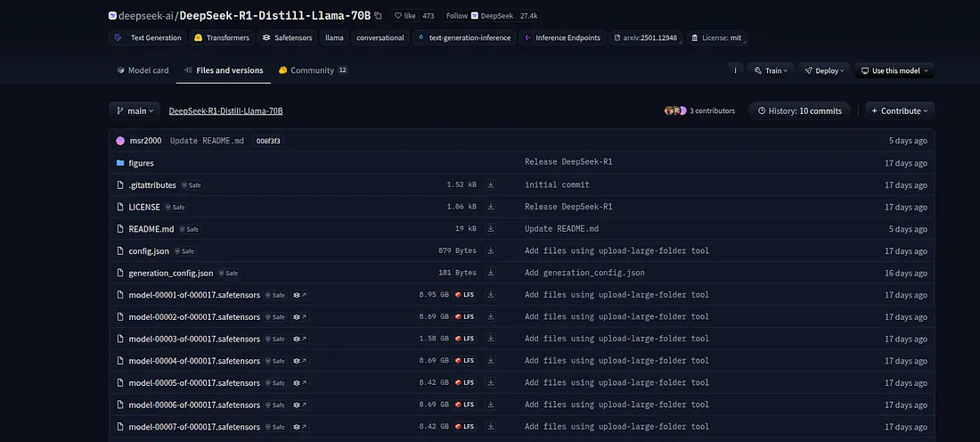The height and width of the screenshot is (442, 980).
Task: Open generation_config.json file
Action: point(171,273)
